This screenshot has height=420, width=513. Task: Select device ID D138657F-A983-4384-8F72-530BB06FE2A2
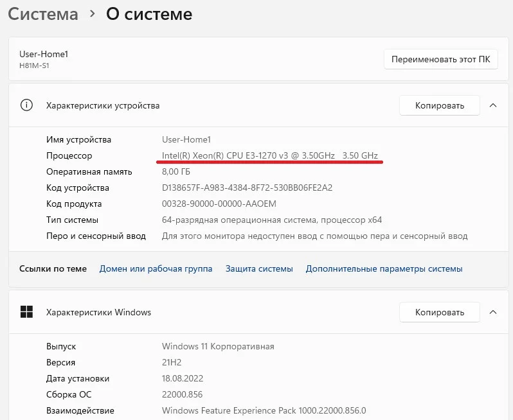click(x=247, y=188)
